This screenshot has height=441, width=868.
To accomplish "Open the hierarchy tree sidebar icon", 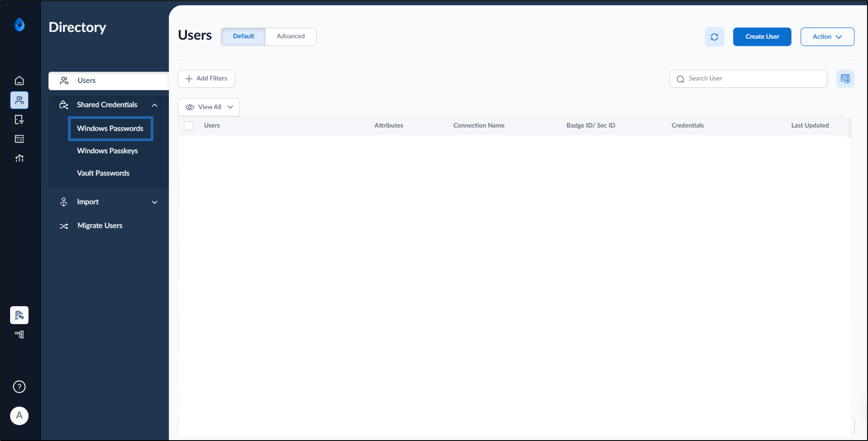I will pos(19,335).
